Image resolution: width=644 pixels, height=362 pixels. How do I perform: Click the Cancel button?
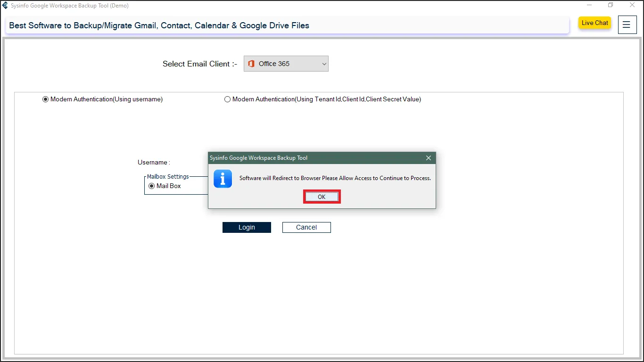point(306,227)
